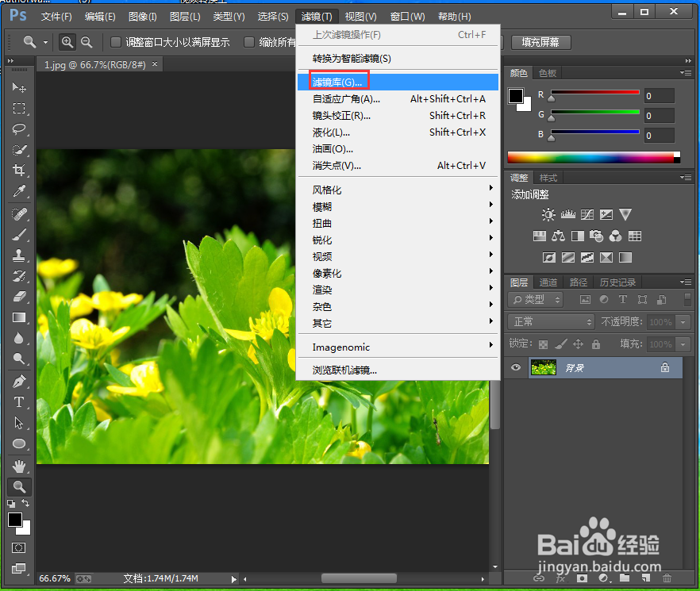Viewport: 700px width, 591px height.
Task: Select the Eraser tool
Action: click(19, 297)
